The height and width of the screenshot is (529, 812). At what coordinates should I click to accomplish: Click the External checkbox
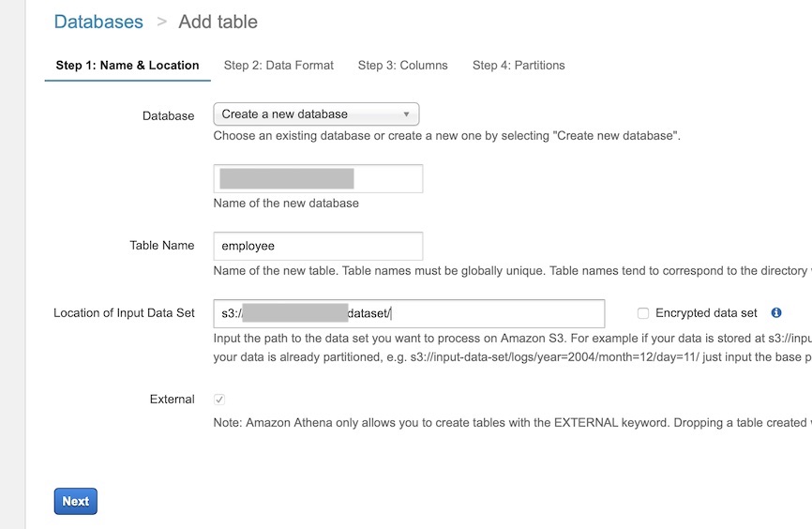click(219, 400)
